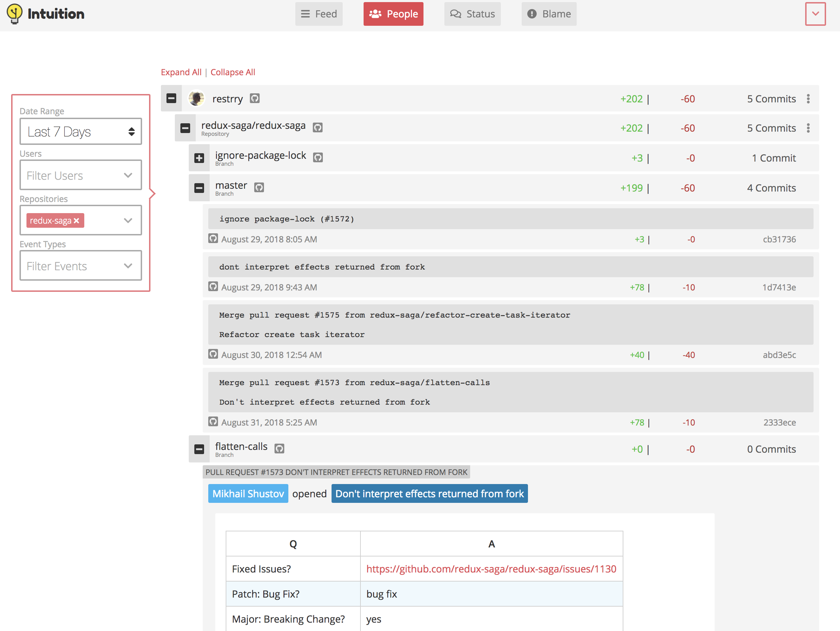Switch to the Blame tab
This screenshot has height=631, width=840.
[549, 14]
